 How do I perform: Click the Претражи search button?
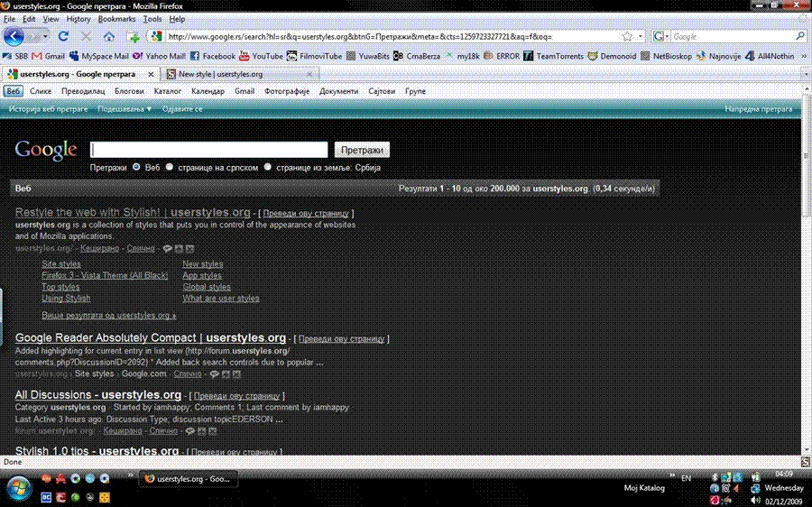pos(362,150)
